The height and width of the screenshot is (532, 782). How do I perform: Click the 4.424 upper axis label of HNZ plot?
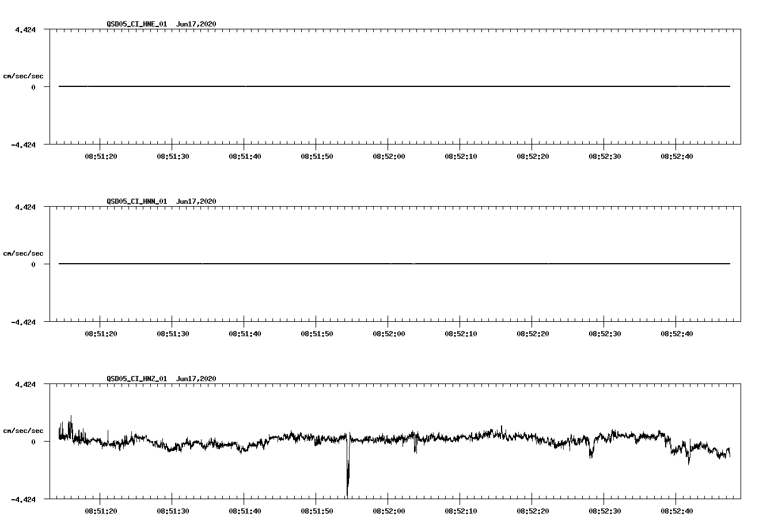25,385
